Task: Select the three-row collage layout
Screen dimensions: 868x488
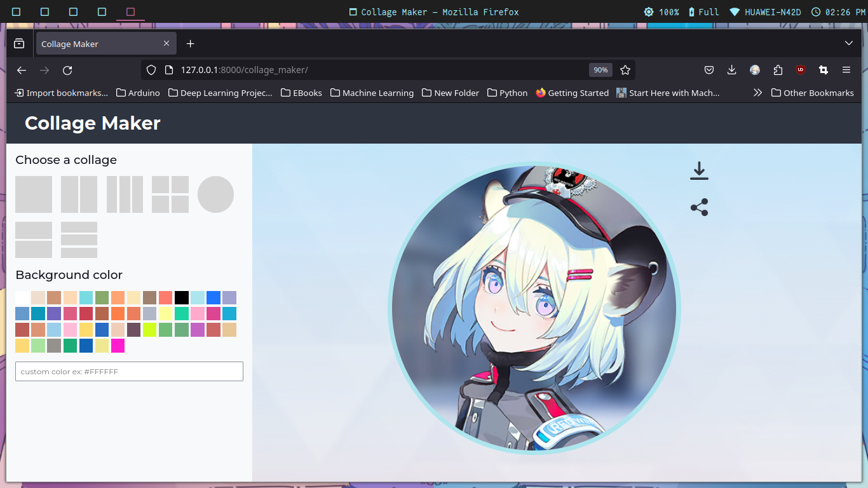Action: tap(79, 240)
